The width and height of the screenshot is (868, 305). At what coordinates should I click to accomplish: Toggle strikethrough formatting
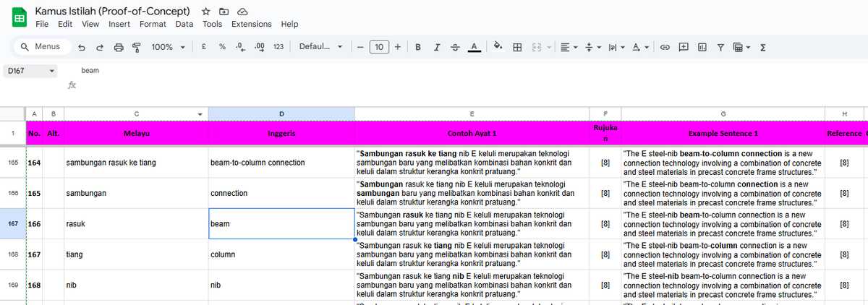pos(455,47)
